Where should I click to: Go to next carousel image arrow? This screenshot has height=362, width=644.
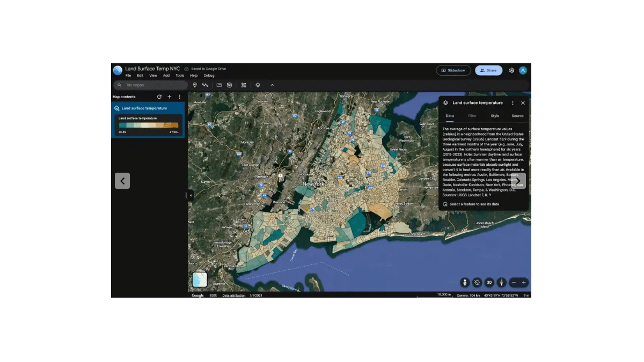(518, 181)
